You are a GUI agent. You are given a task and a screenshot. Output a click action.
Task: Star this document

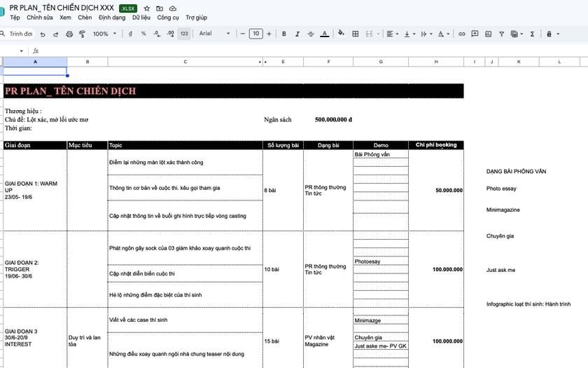[x=146, y=8]
